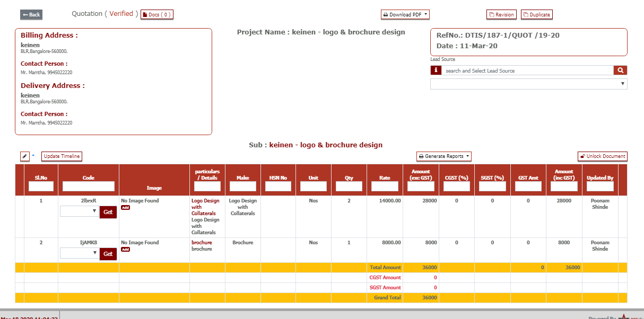Click code text IjAMK8
This screenshot has width=644, height=319.
coord(89,242)
